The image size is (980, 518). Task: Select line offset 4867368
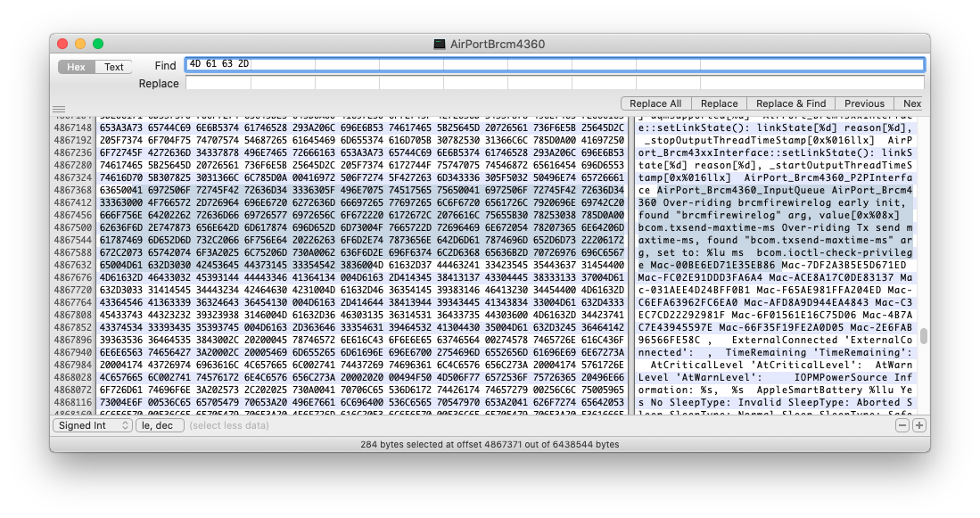(x=72, y=190)
